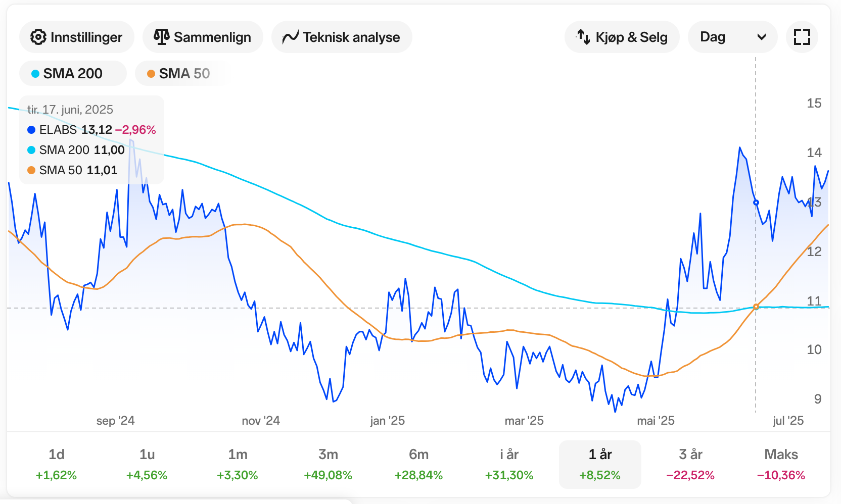Image resolution: width=841 pixels, height=504 pixels.
Task: Select the 3 år period
Action: (x=690, y=464)
